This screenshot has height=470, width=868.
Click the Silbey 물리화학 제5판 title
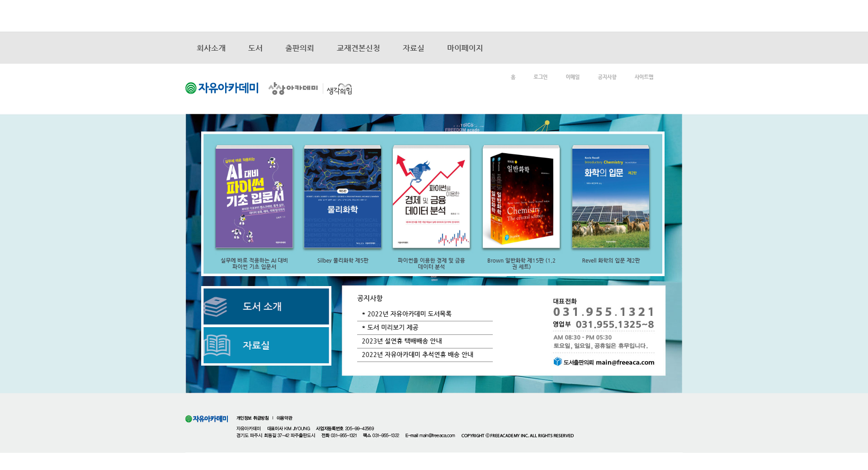(x=343, y=260)
